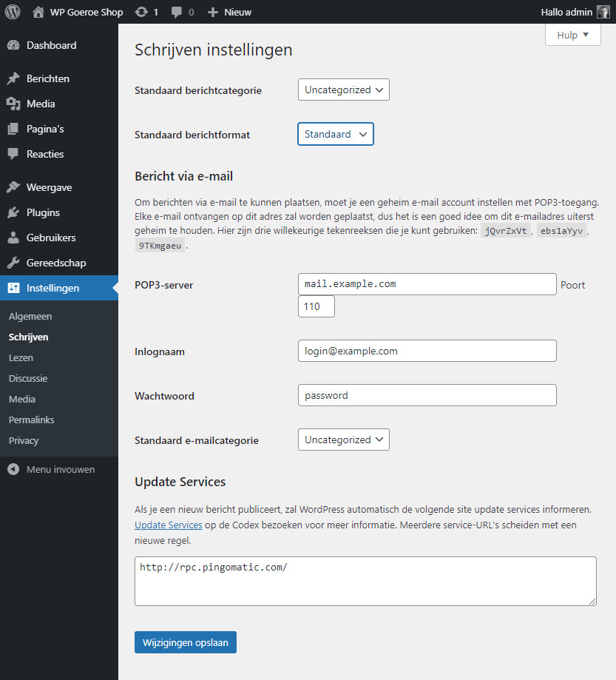Viewport: 616px width, 680px height.
Task: Click the WordPress logo icon
Action: coord(12,12)
